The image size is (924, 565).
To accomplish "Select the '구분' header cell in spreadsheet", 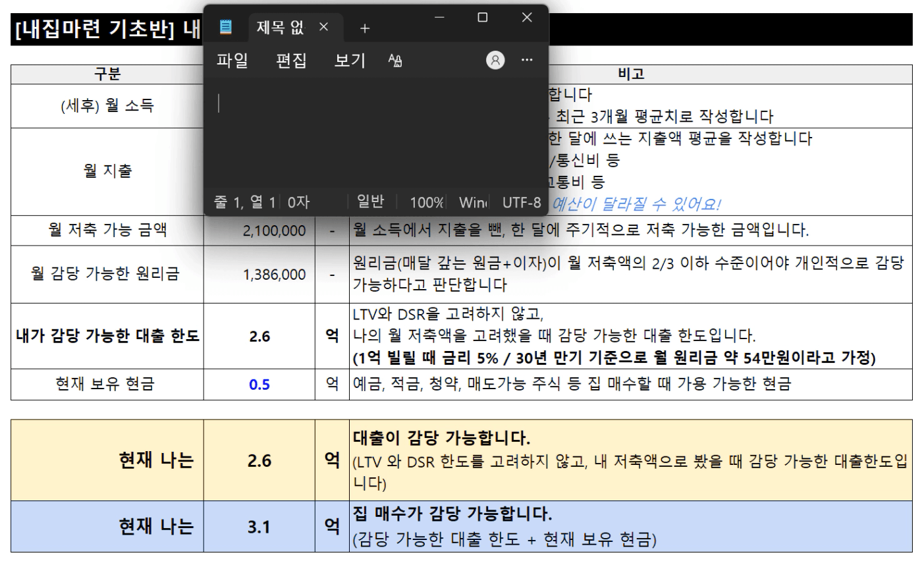I will click(x=107, y=74).
